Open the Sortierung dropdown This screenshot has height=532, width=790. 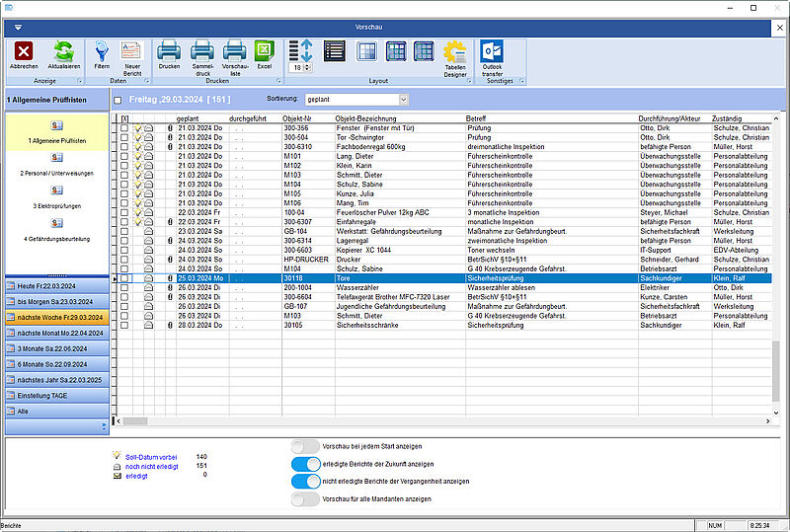point(403,100)
